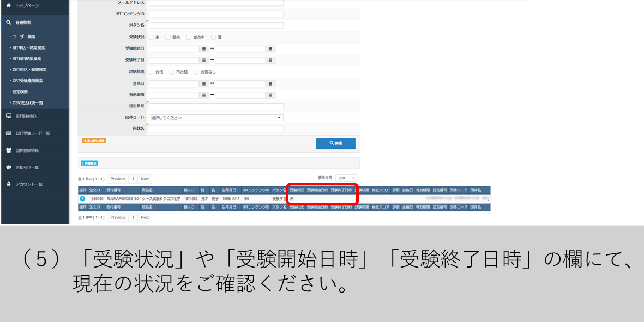Click Next above the results table
644x322 pixels.
(145, 179)
